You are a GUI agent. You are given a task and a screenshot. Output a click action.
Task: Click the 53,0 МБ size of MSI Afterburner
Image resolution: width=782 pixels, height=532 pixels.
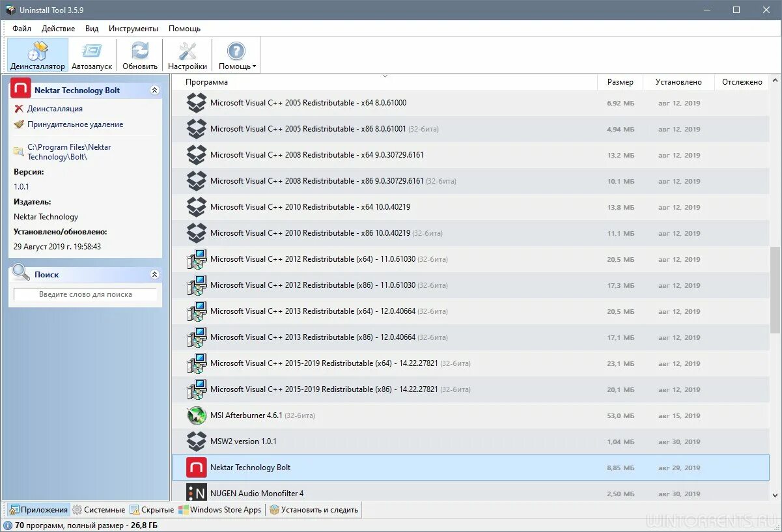[621, 415]
